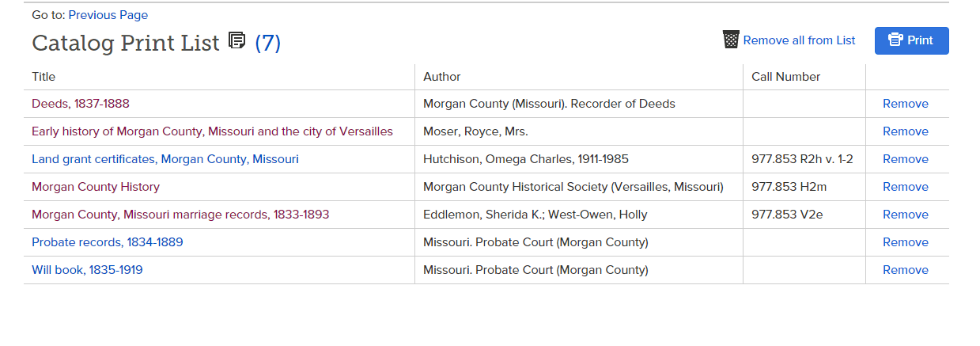Remove the Land grant certificates entry
980x346 pixels.
coord(906,159)
